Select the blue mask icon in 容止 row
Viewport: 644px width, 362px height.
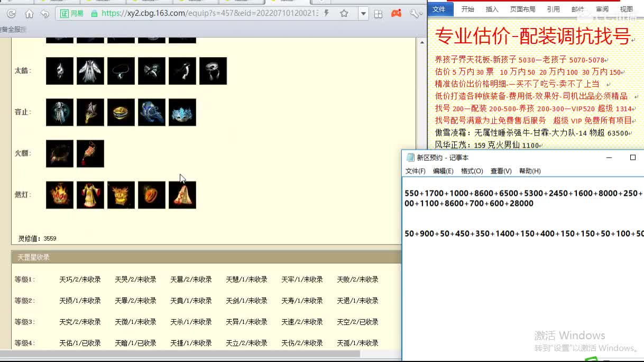click(182, 112)
